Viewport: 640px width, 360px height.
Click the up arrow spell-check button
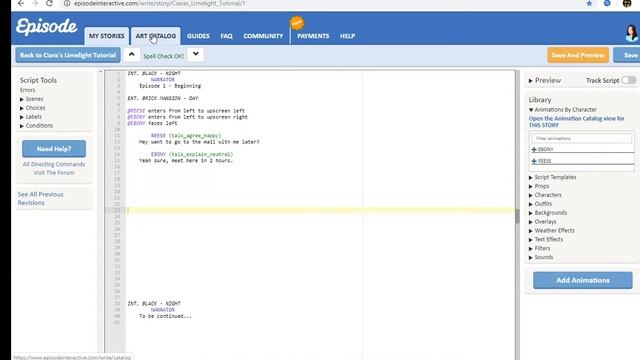(x=131, y=54)
